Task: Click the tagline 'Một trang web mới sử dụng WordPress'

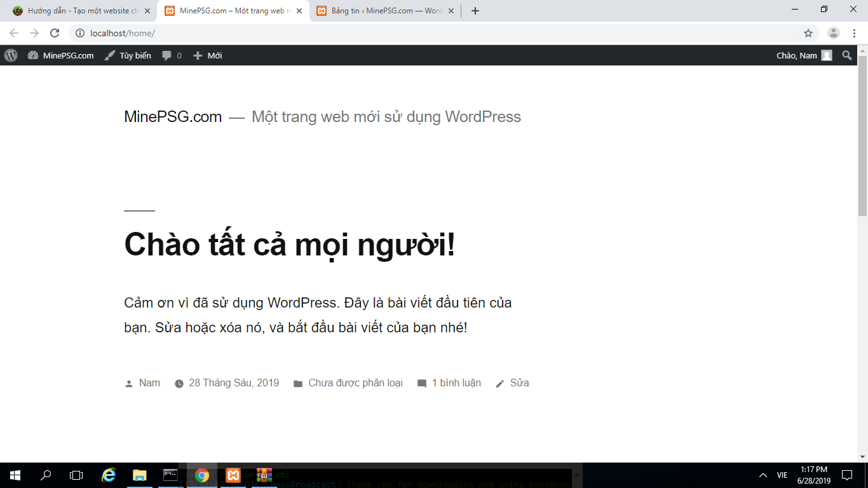Action: click(x=386, y=117)
